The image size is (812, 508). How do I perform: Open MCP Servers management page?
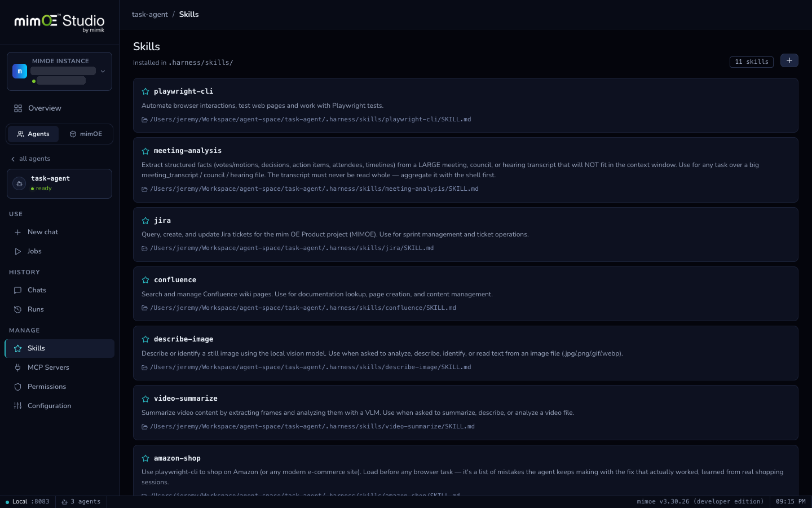click(x=59, y=367)
